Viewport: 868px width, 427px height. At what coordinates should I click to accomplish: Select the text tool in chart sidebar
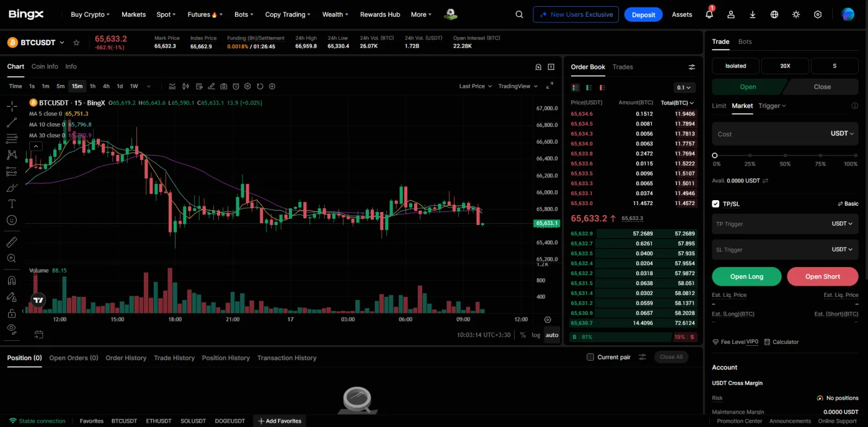click(x=12, y=203)
